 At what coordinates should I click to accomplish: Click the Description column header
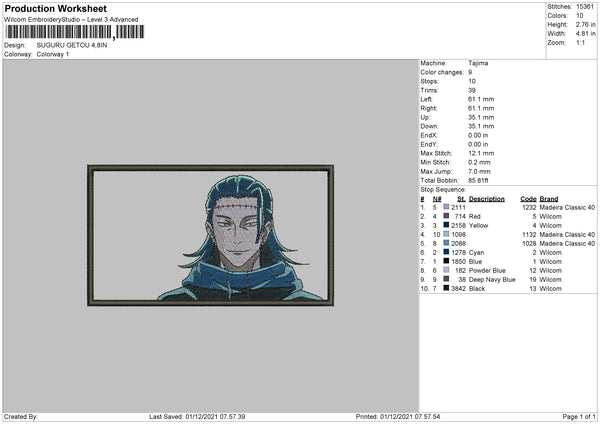[486, 199]
